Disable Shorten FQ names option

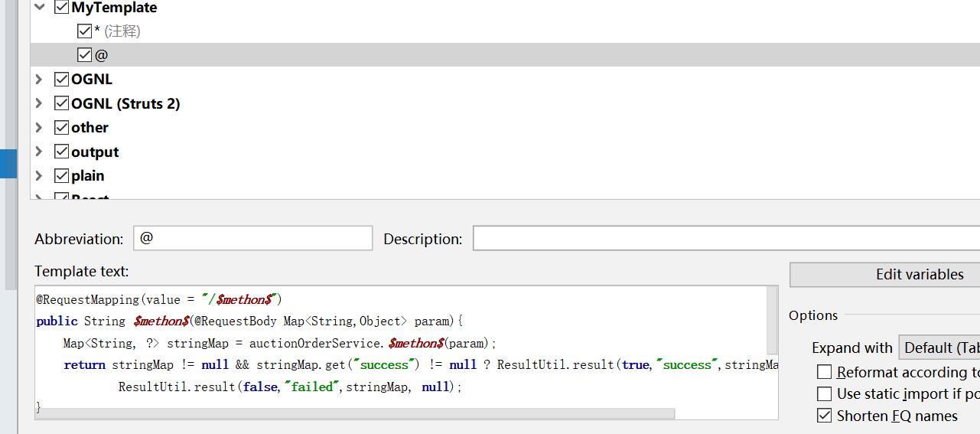click(x=825, y=416)
